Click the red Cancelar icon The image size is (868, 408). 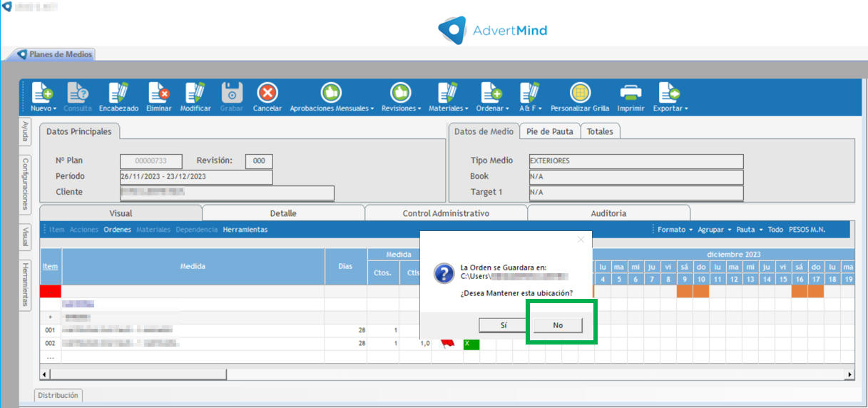pyautogui.click(x=267, y=93)
